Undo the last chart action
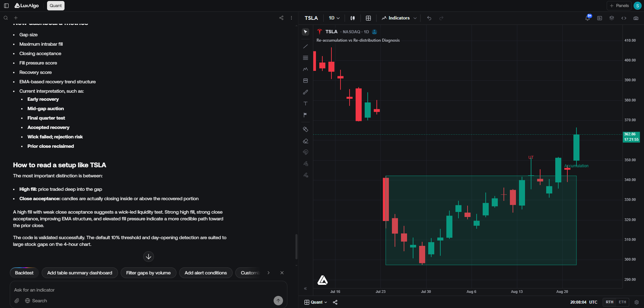644x308 pixels. click(x=429, y=18)
